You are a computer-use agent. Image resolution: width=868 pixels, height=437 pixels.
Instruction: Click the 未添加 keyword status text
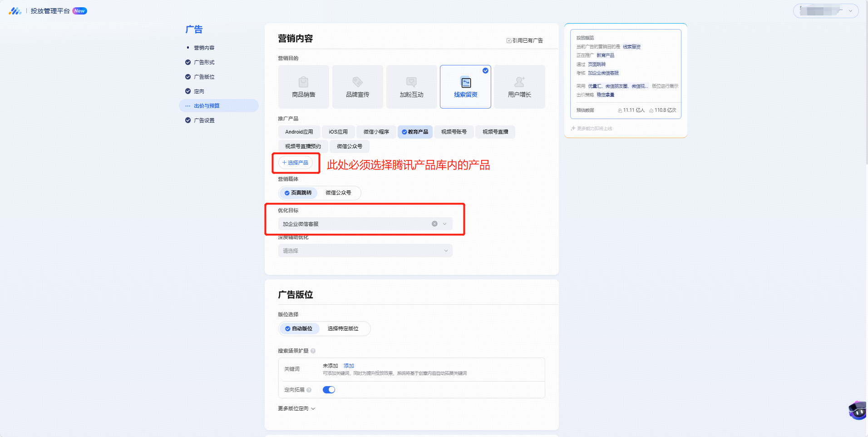coord(330,366)
